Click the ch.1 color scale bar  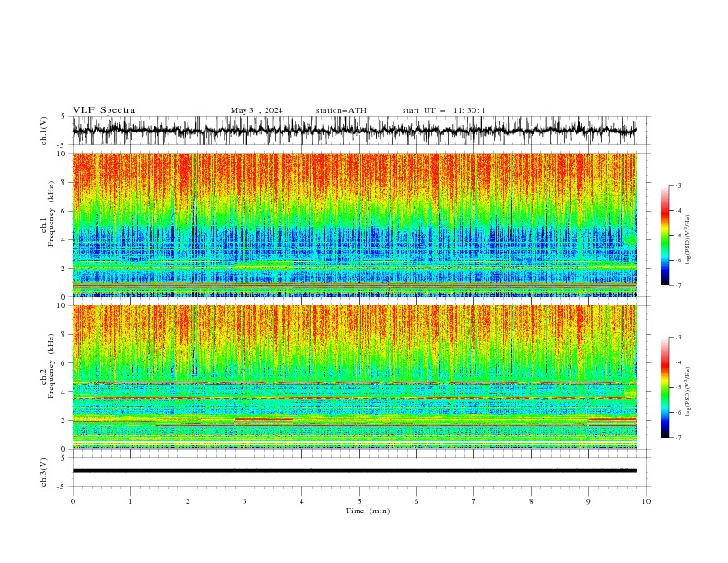665,236
